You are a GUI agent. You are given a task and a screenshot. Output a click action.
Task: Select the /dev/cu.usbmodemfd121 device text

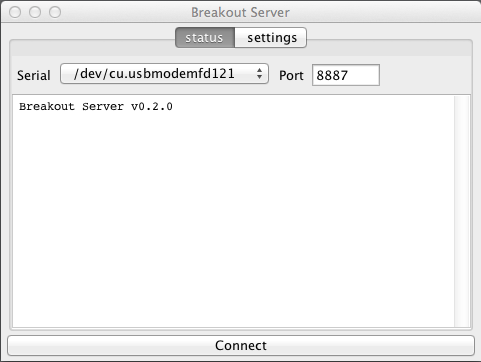[x=154, y=74]
